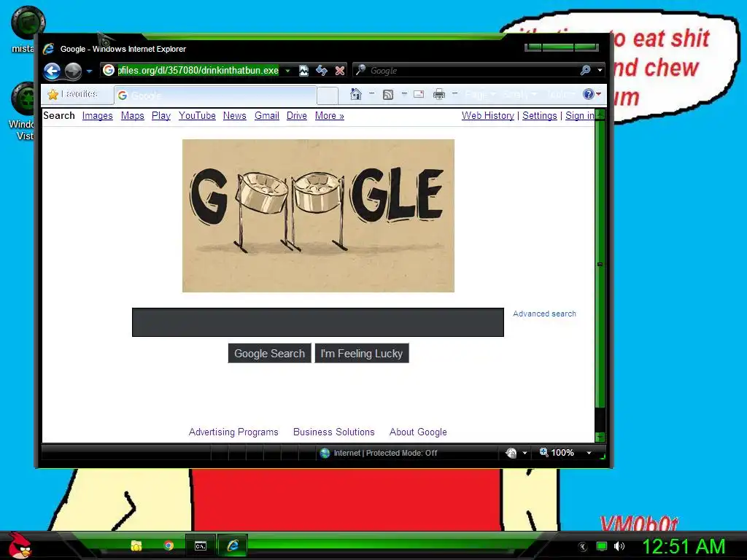Viewport: 747px width, 560px height.
Task: Click the Internet Explorer taskbar button
Action: [233, 545]
